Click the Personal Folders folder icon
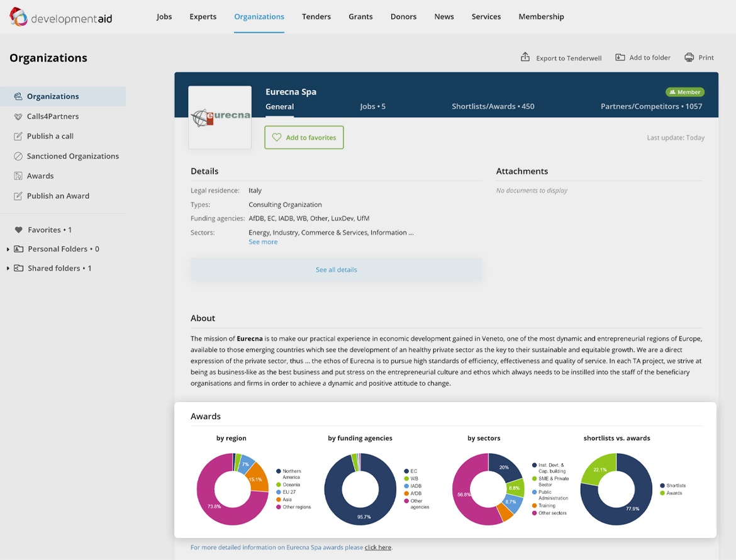This screenshot has width=736, height=560. pyautogui.click(x=19, y=249)
